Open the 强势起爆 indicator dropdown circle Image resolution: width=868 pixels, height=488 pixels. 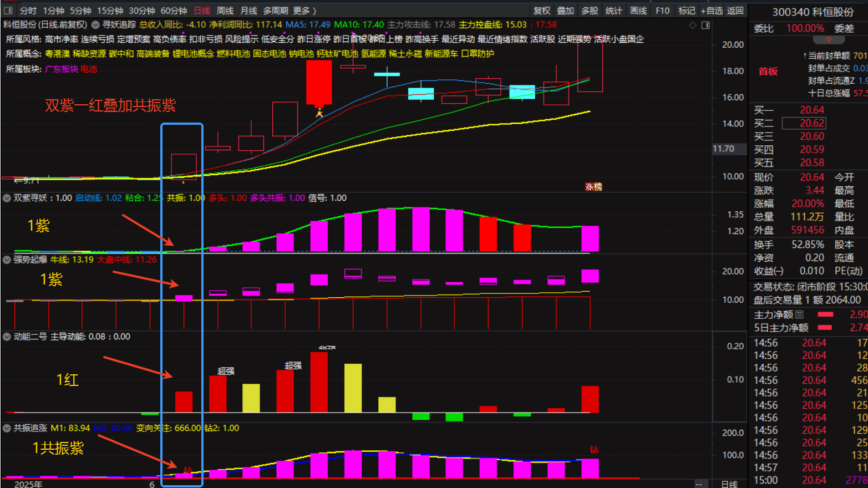pyautogui.click(x=7, y=260)
